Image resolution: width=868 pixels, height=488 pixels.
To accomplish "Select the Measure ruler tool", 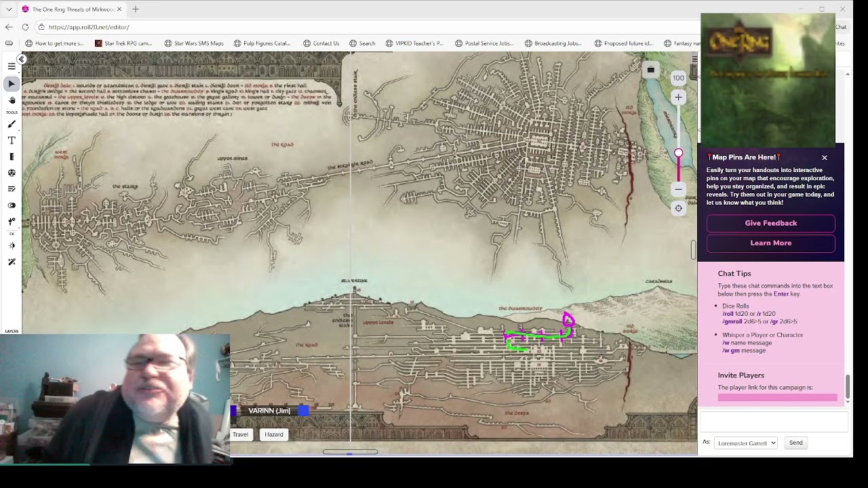I will [12, 157].
